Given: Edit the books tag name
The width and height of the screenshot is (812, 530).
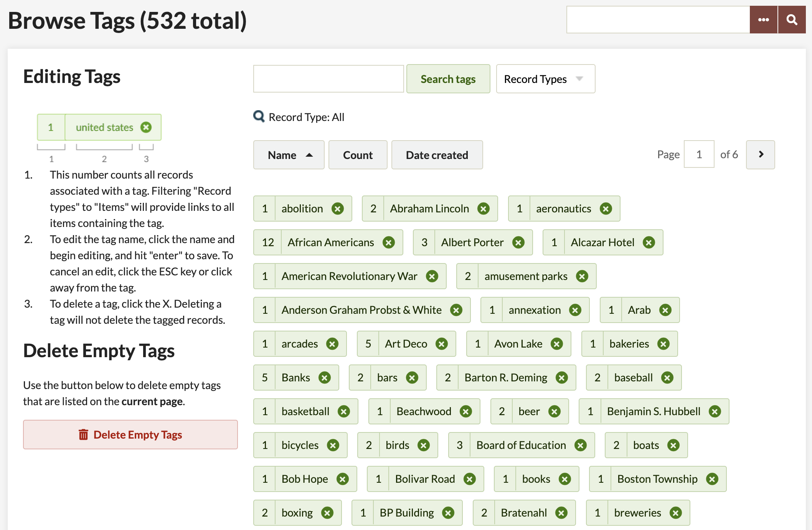Looking at the screenshot, I should coord(536,479).
